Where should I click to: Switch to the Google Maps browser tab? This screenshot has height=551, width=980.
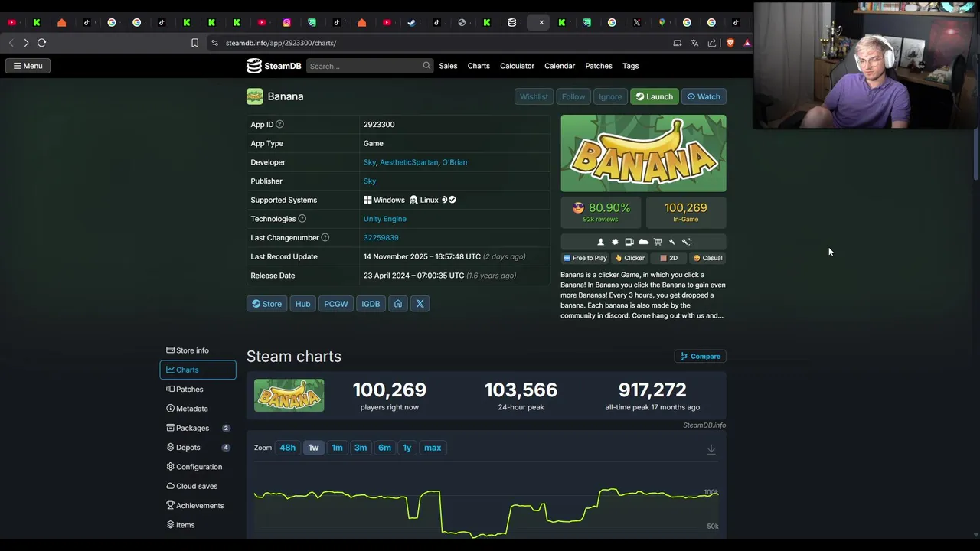[661, 22]
